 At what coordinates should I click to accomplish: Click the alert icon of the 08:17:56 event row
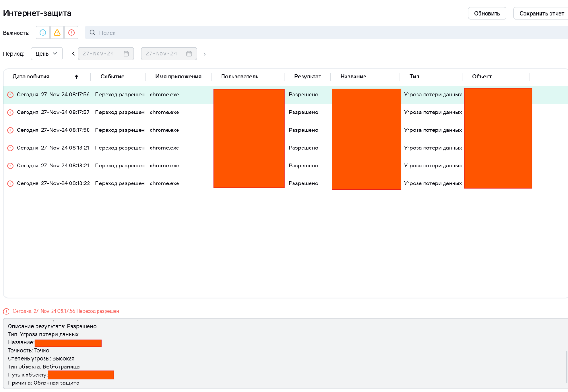click(x=10, y=95)
